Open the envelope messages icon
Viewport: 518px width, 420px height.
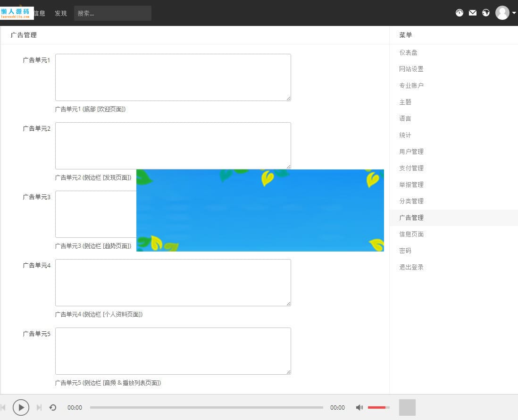coord(473,13)
